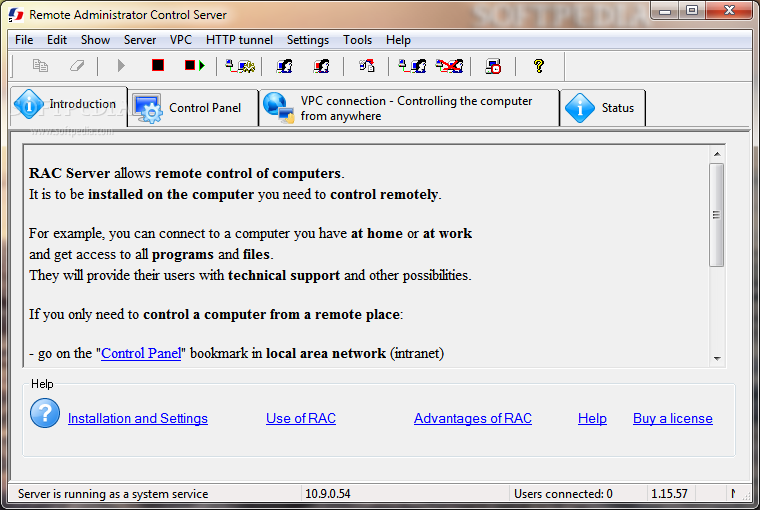Click the yellow question mark help icon
Screen dimensions: 760x510
(x=538, y=65)
